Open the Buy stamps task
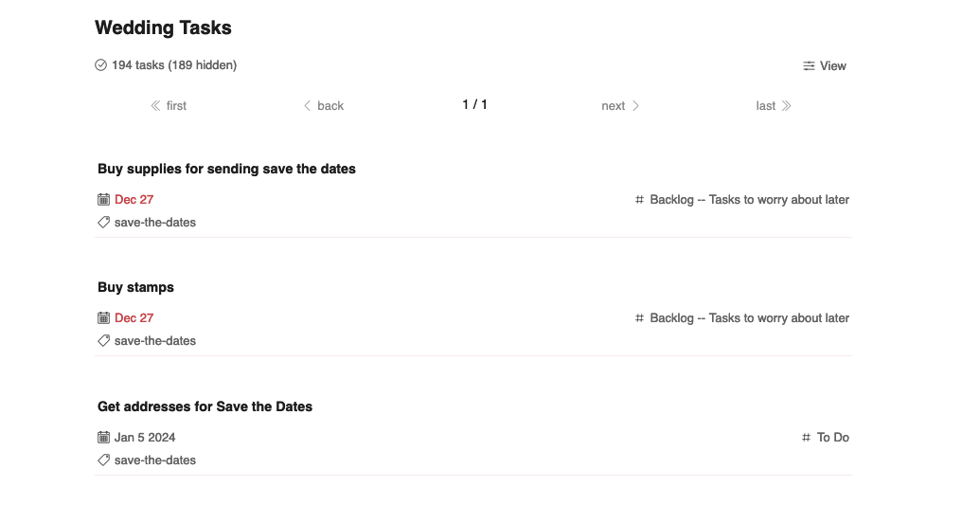The image size is (980, 505). coord(135,287)
